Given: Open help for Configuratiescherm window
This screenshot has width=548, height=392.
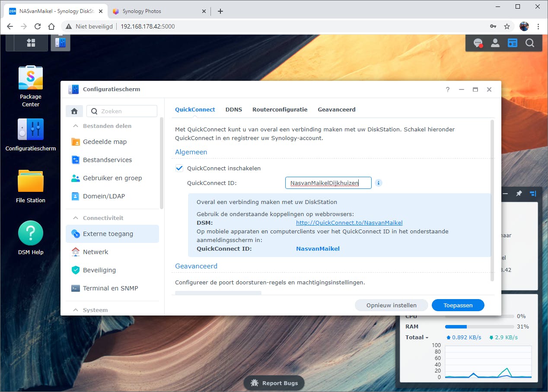Looking at the screenshot, I should [448, 89].
